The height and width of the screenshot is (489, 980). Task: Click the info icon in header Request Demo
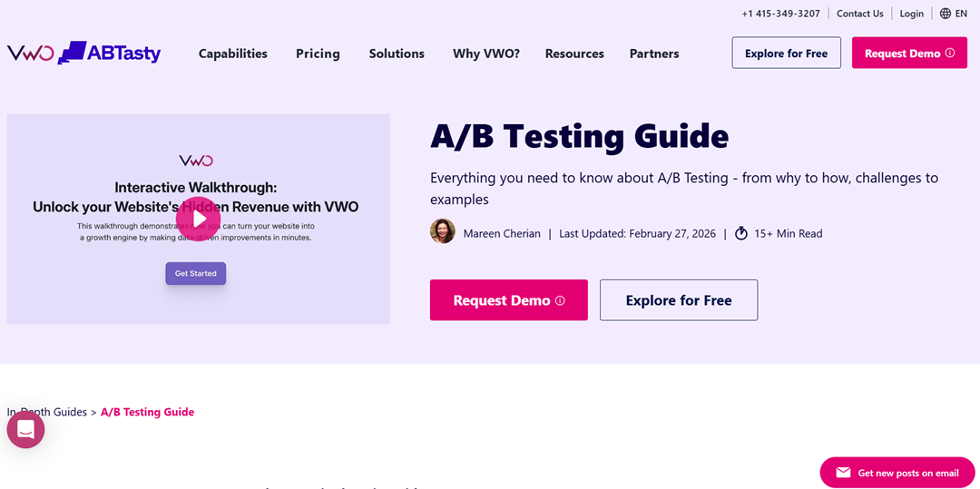950,54
